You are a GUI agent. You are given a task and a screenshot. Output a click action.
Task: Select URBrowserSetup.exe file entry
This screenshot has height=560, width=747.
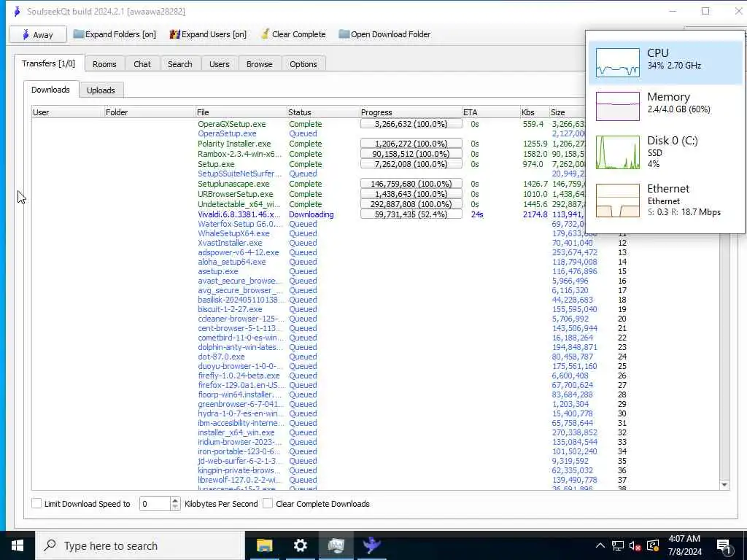pyautogui.click(x=236, y=194)
